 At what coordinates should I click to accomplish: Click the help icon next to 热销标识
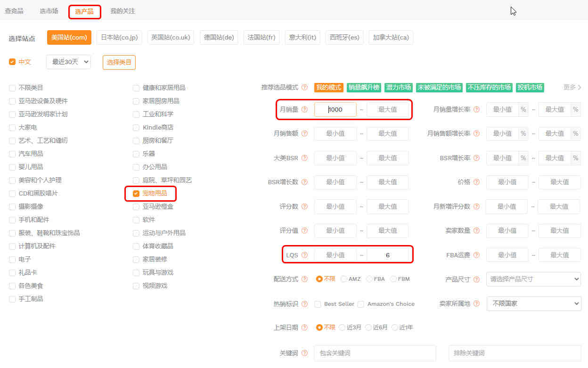coord(304,304)
